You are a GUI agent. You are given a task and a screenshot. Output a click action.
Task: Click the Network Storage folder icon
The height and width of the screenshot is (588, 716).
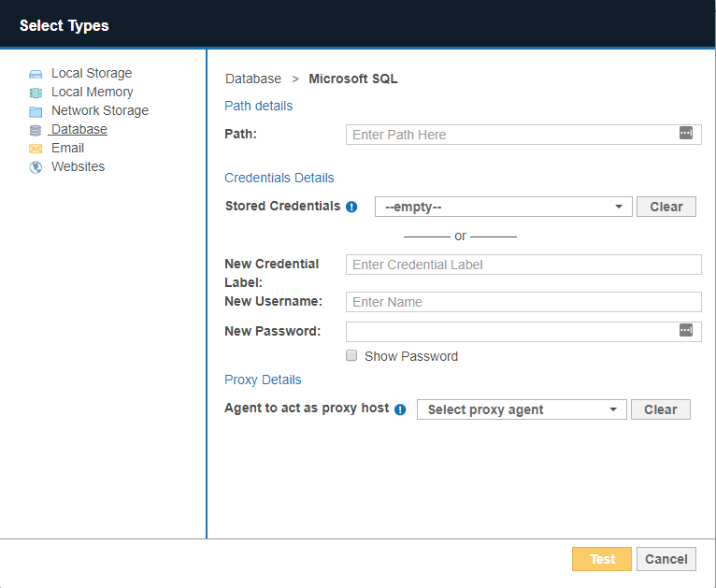coord(36,111)
